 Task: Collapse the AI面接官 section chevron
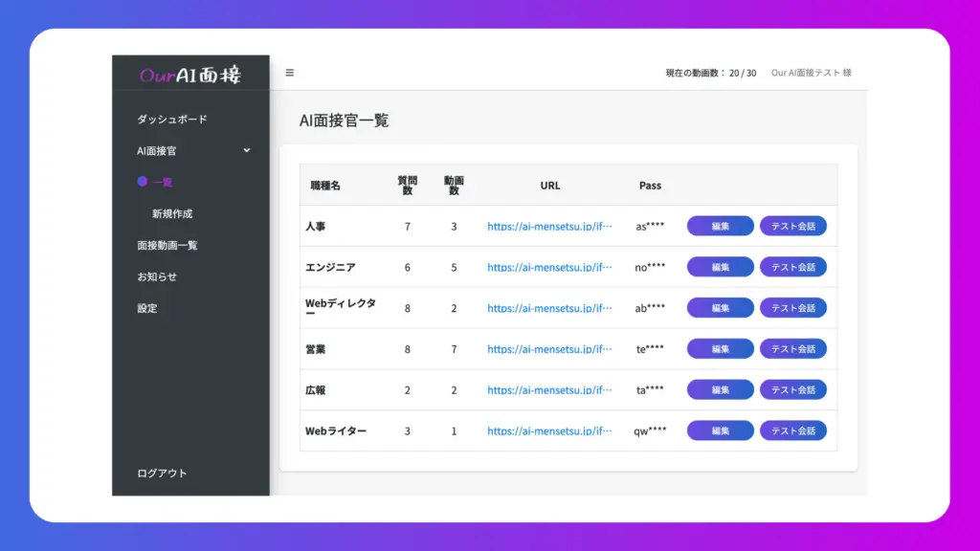(247, 150)
